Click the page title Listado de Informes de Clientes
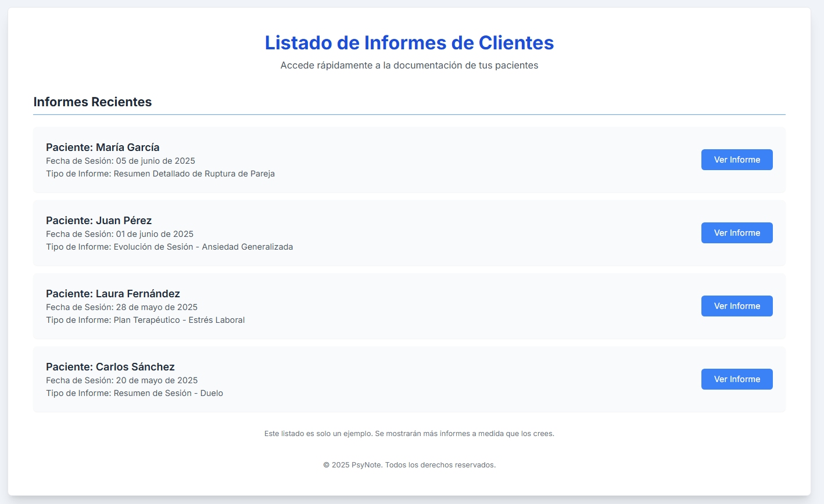The image size is (824, 504). click(409, 42)
